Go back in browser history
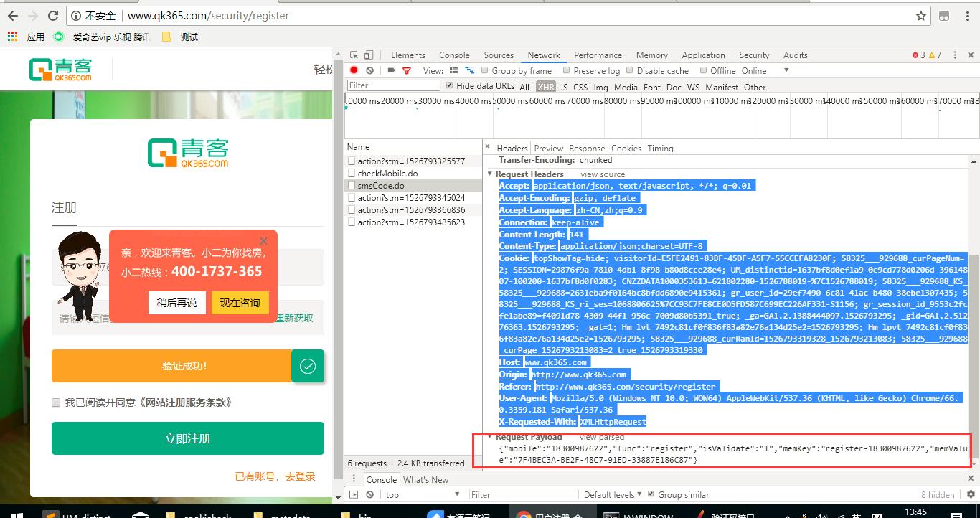Screen dimensions: 980x518 [x=12, y=15]
